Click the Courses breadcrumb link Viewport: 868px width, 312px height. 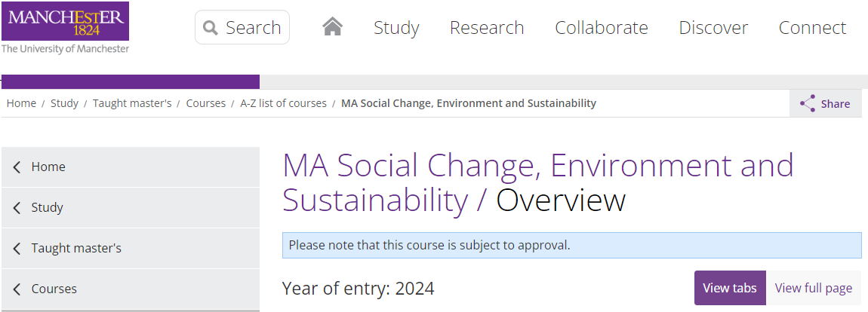point(205,103)
